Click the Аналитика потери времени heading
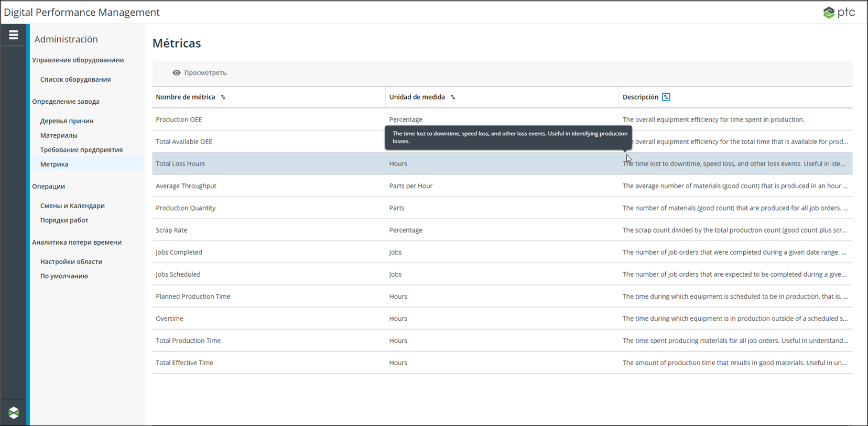 77,242
